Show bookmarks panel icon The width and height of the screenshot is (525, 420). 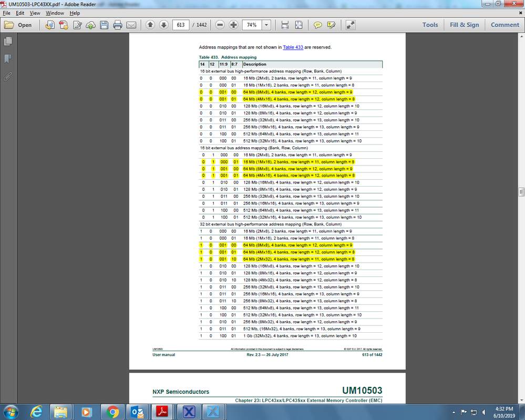coord(8,59)
